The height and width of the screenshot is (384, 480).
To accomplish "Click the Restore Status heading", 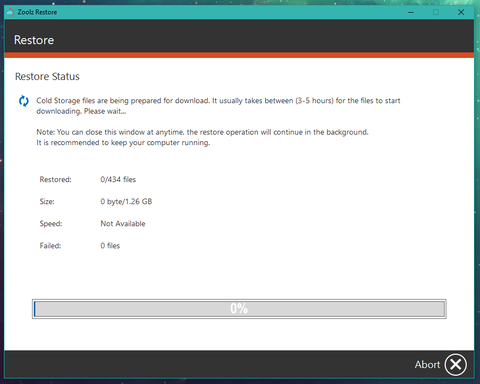I will click(x=47, y=76).
